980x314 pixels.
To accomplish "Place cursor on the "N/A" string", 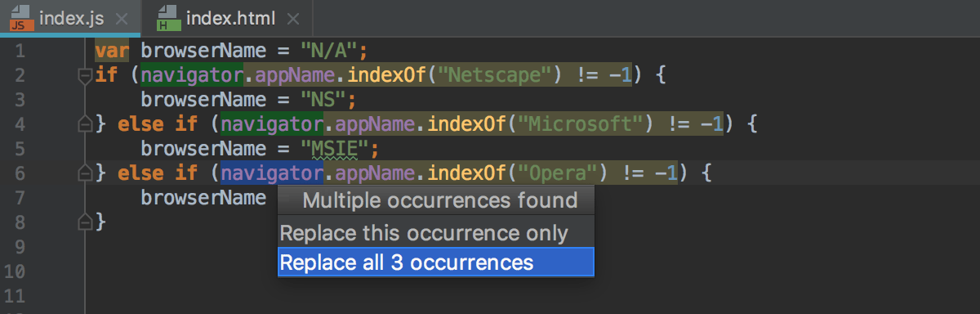I will [x=329, y=52].
